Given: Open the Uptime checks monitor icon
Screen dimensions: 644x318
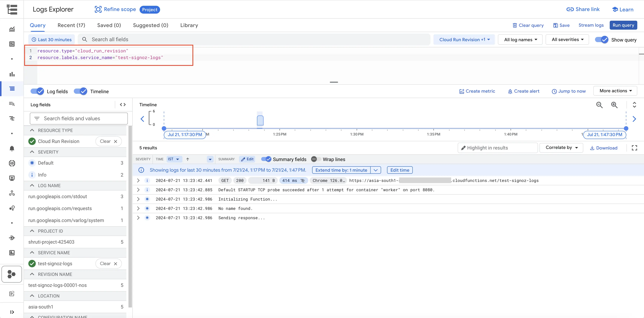Looking at the screenshot, I should tap(12, 178).
